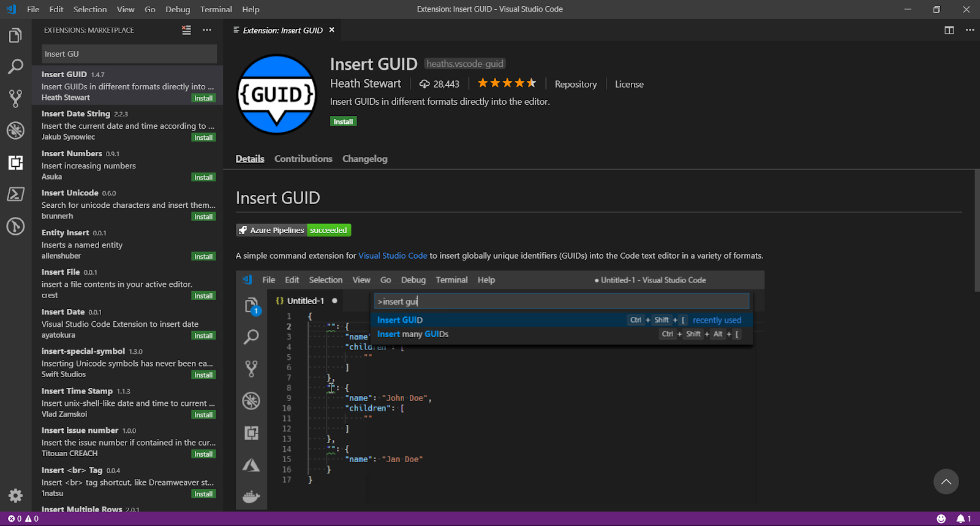Select the Insert Unicode list entry

127,204
